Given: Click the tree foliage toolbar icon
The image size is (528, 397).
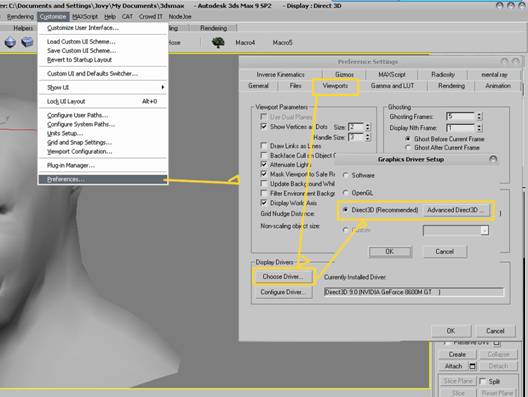Looking at the screenshot, I should (x=218, y=42).
